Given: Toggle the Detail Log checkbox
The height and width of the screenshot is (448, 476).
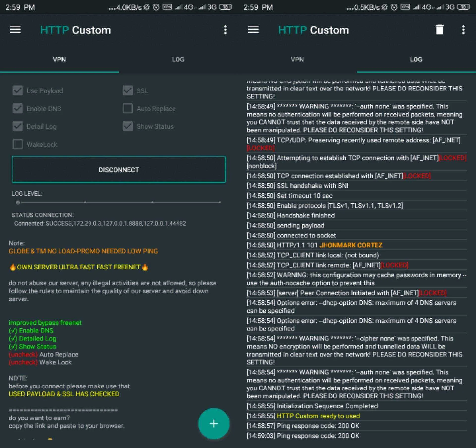Looking at the screenshot, I should pos(18,126).
